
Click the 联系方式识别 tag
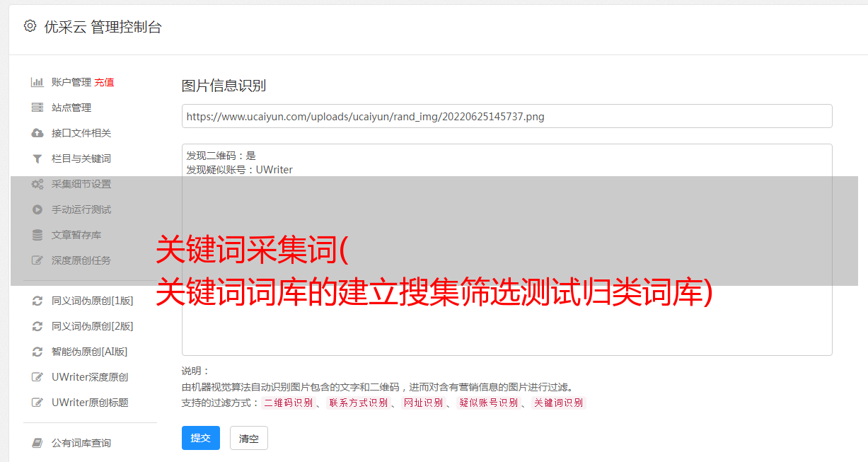[358, 403]
